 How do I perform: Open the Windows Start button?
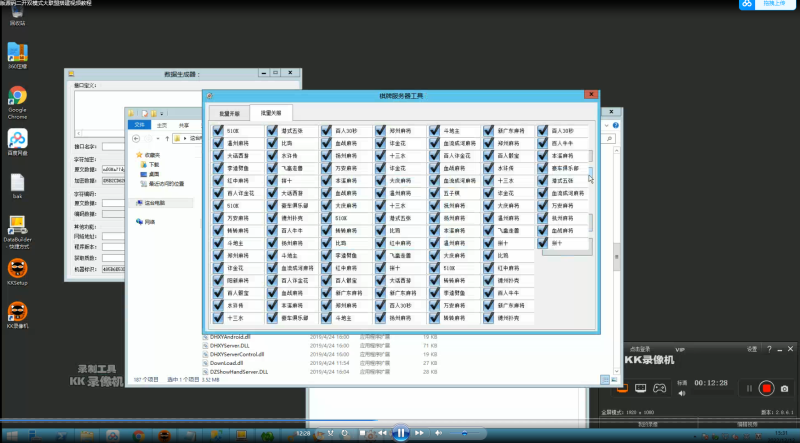point(12,435)
